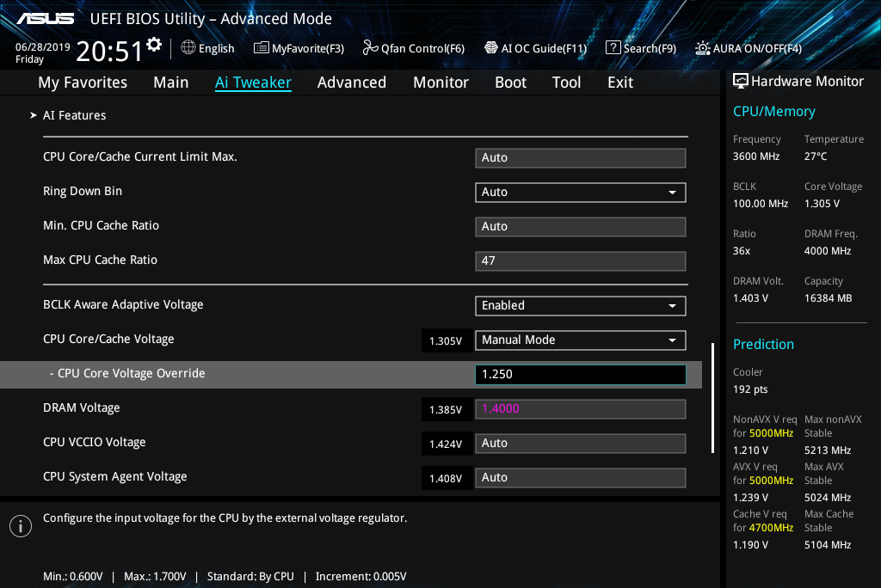This screenshot has width=881, height=588.
Task: Click the 5213 MHz Max nonAVX value
Action: (828, 450)
